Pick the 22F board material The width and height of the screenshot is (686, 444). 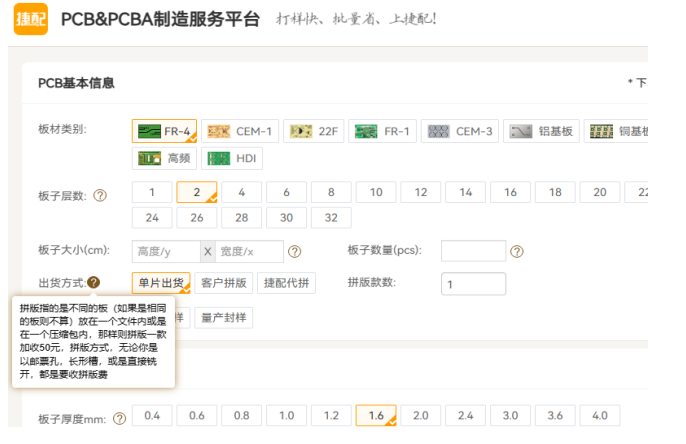313,131
